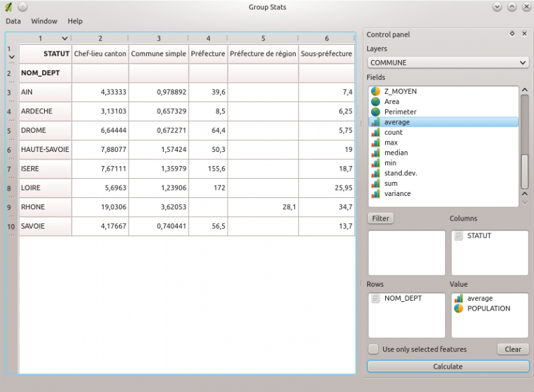The image size is (534, 392).
Task: Select the Perimeter geometry field
Action: point(400,112)
